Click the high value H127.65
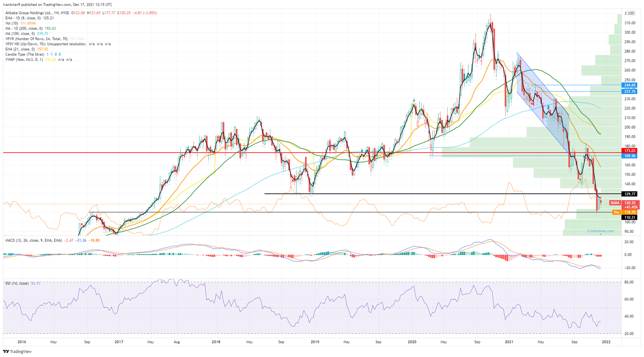The width and height of the screenshot is (644, 357). [93, 13]
